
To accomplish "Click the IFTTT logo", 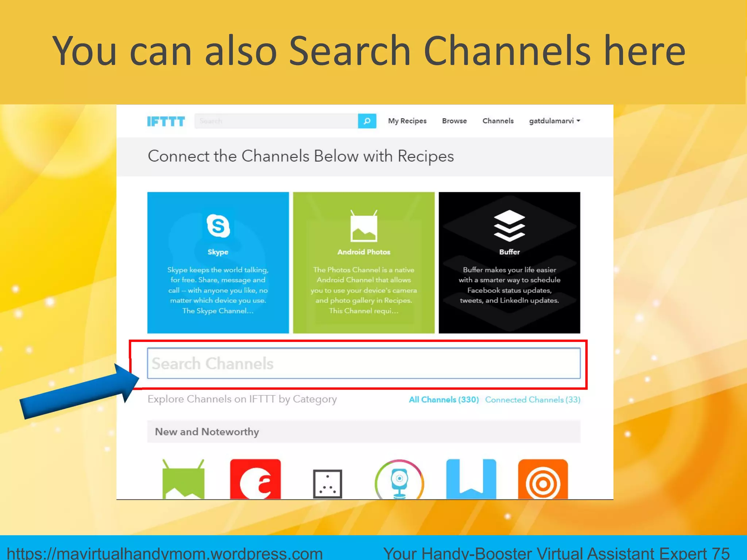I will click(x=166, y=121).
